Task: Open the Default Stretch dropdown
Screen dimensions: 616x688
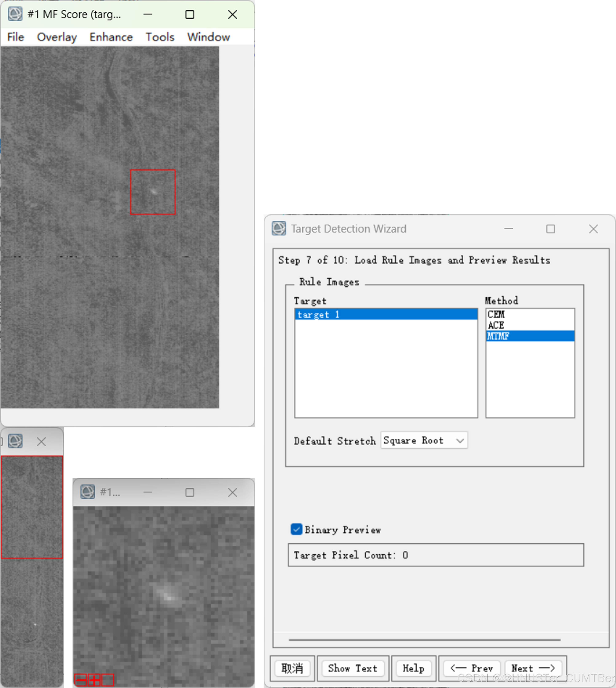Action: [424, 440]
